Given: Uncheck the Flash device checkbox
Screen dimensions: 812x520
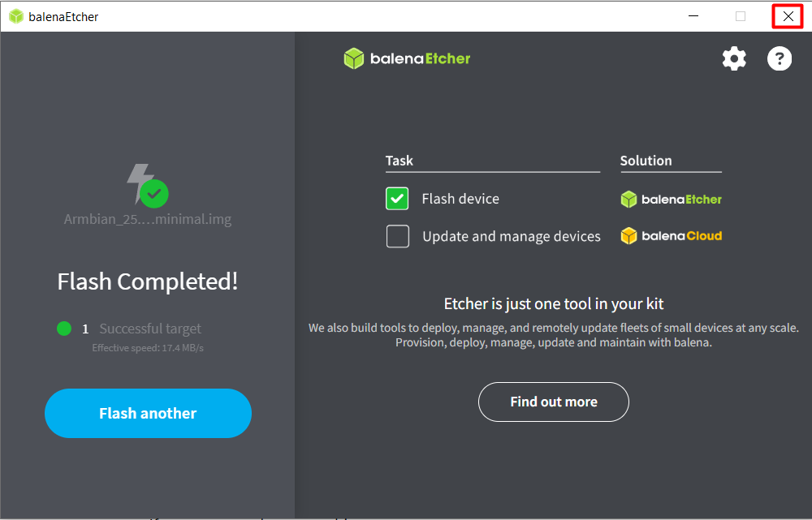Looking at the screenshot, I should click(397, 199).
